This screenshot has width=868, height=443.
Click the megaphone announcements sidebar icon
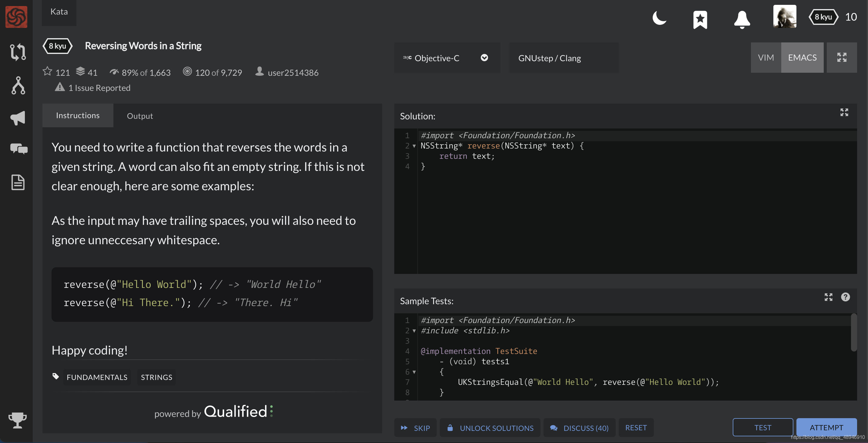(18, 118)
